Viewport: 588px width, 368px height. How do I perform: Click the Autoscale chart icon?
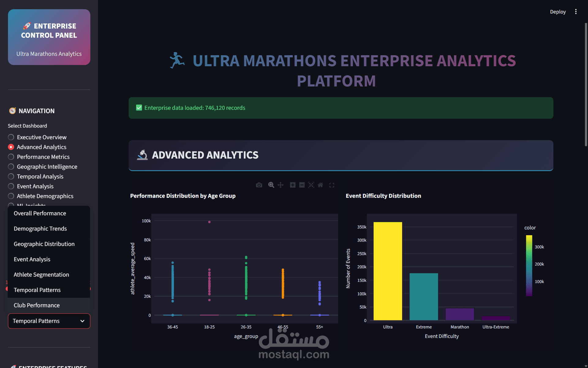[311, 185]
